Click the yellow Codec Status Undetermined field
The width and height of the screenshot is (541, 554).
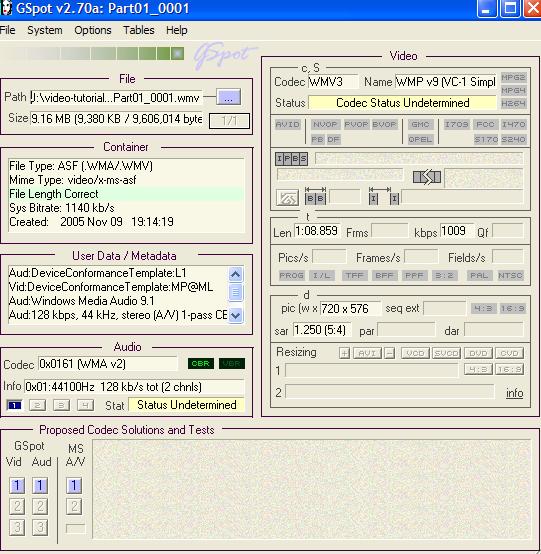click(x=402, y=103)
